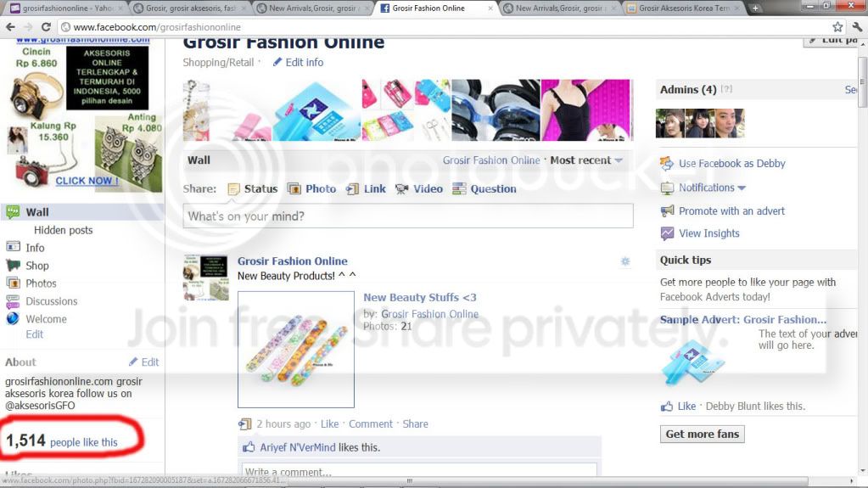The image size is (868, 488).
Task: Click Edit link beside About
Action: (144, 362)
